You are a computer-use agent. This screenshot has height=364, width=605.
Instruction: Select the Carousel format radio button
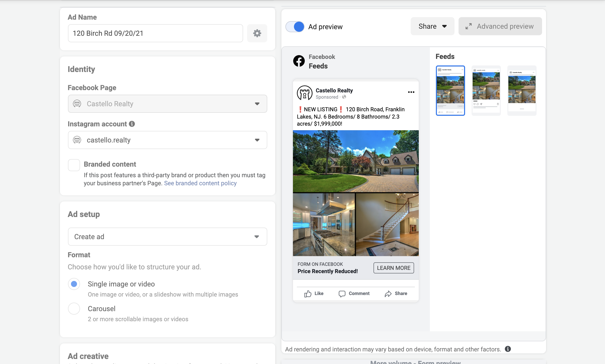(74, 309)
